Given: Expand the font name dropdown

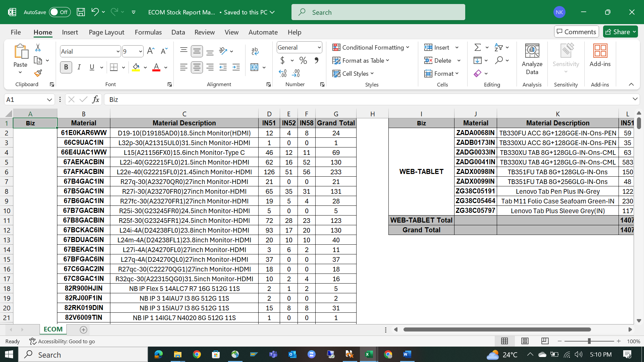Looking at the screenshot, I should [x=118, y=52].
